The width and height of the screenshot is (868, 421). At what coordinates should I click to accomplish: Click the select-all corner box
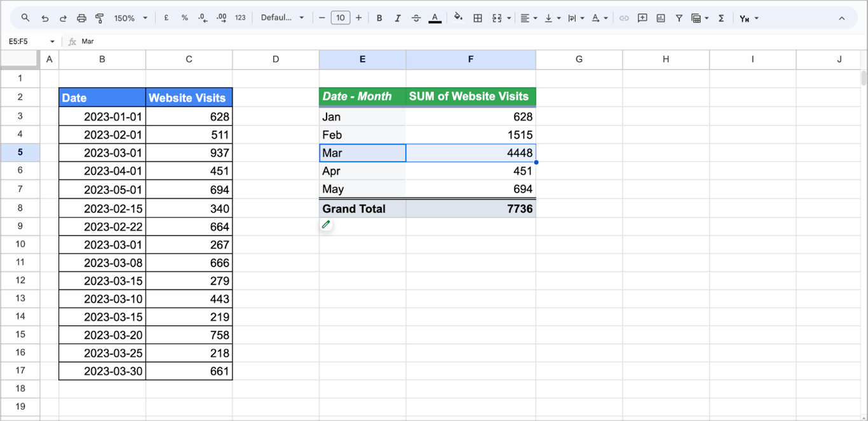20,59
